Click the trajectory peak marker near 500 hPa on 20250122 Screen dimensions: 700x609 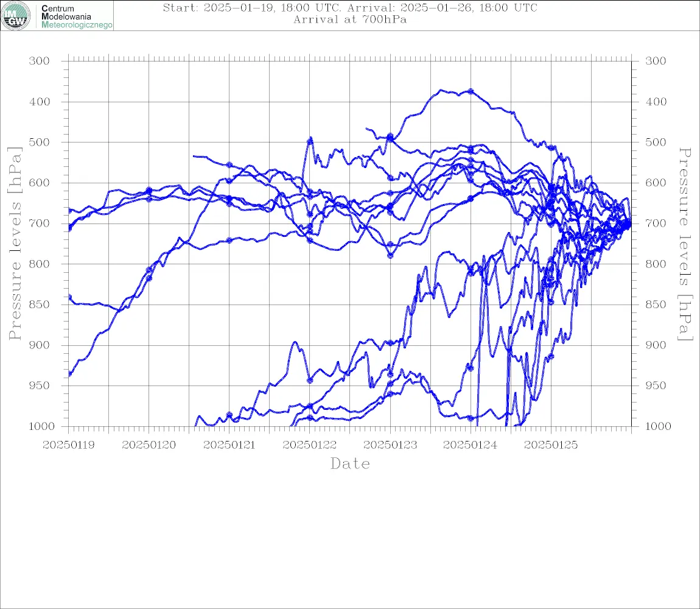(310, 141)
